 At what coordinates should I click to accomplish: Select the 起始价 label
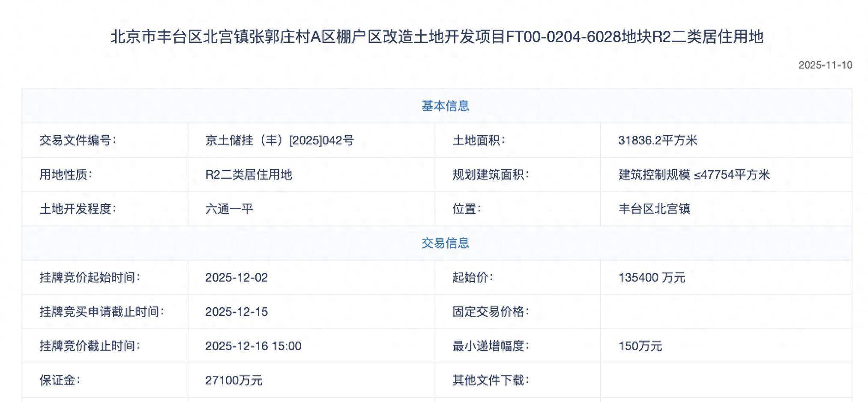[473, 277]
